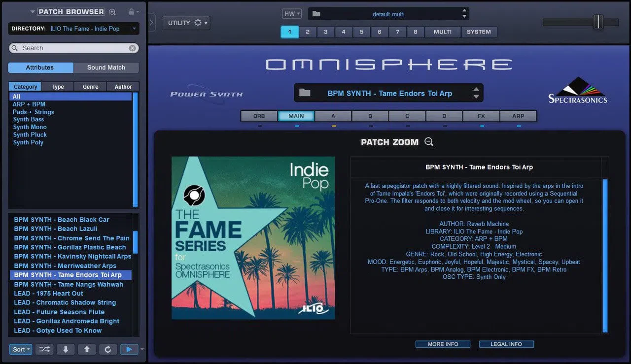Switch to Attributes view
The image size is (631, 364).
point(40,67)
